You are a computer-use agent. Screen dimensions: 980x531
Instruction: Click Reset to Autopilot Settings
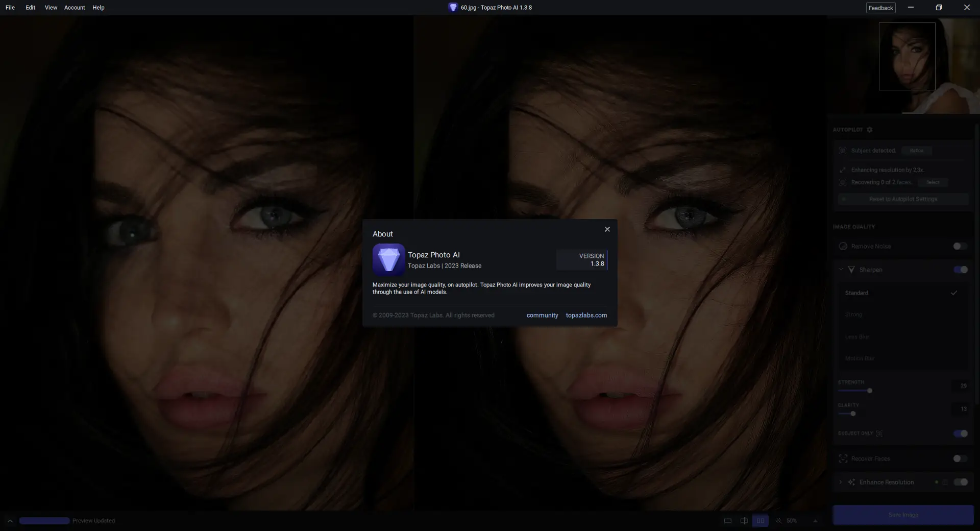(903, 199)
